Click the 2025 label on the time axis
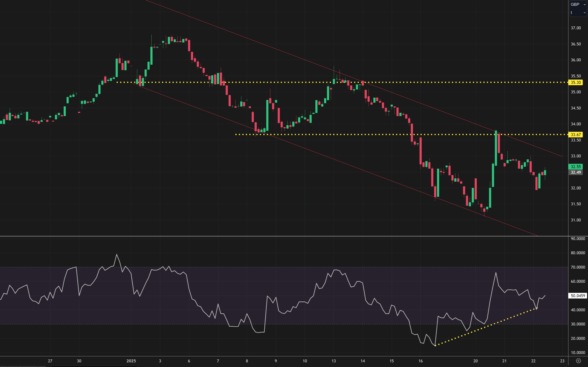Image resolution: width=588 pixels, height=367 pixels. (x=131, y=361)
